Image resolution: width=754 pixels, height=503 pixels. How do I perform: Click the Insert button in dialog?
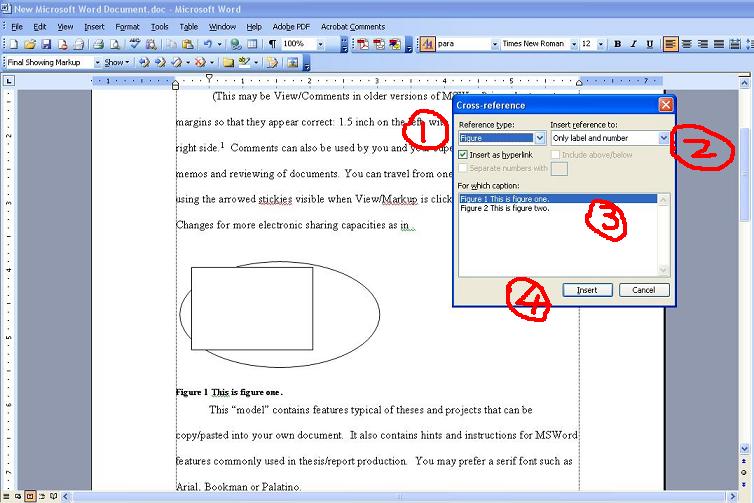coord(587,290)
